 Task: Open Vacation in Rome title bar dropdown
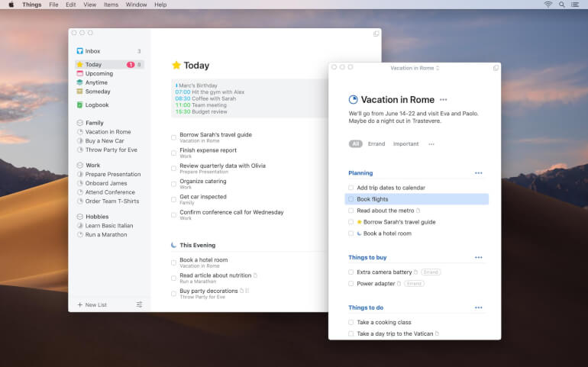pos(414,68)
